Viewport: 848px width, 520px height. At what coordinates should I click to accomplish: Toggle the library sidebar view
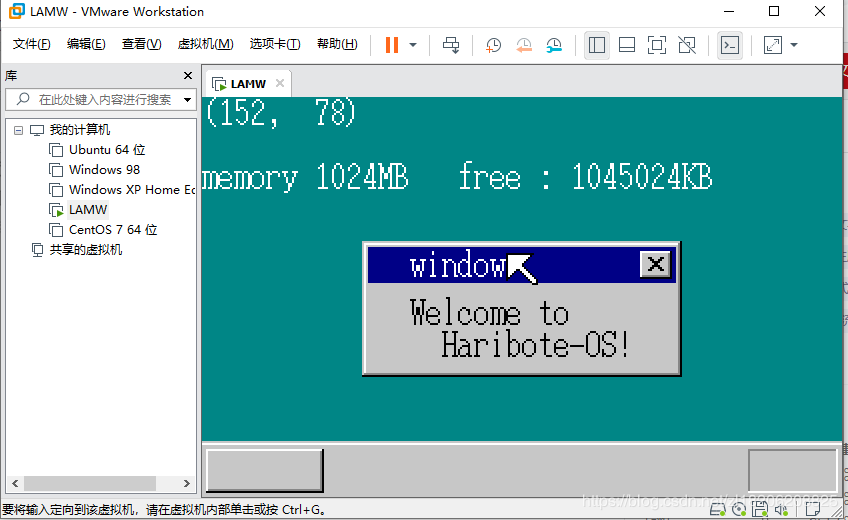(597, 45)
